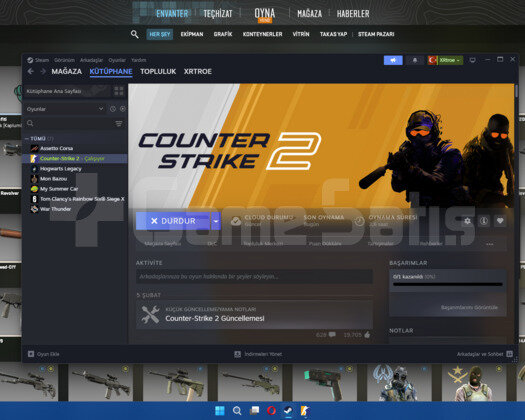Open Steam from the Windows taskbar
The image size is (525, 420).
click(x=288, y=411)
